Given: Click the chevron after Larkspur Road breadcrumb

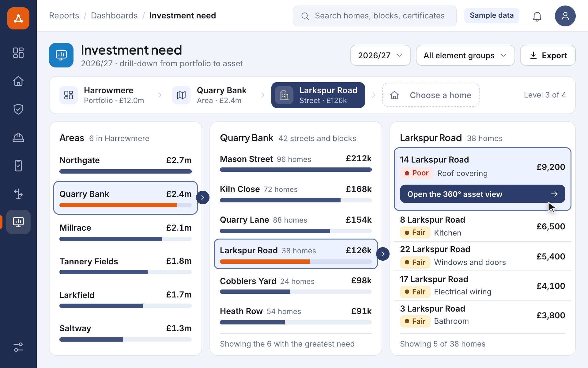Looking at the screenshot, I should pos(374,95).
